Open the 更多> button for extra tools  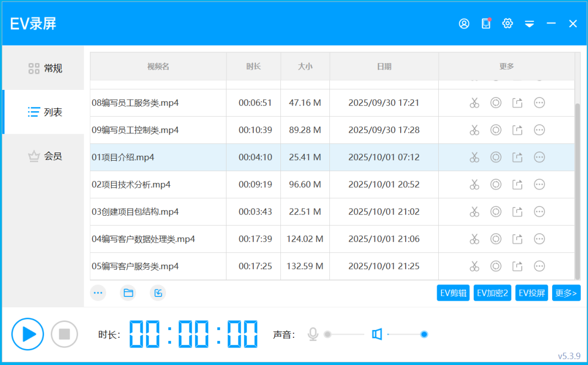(566, 293)
